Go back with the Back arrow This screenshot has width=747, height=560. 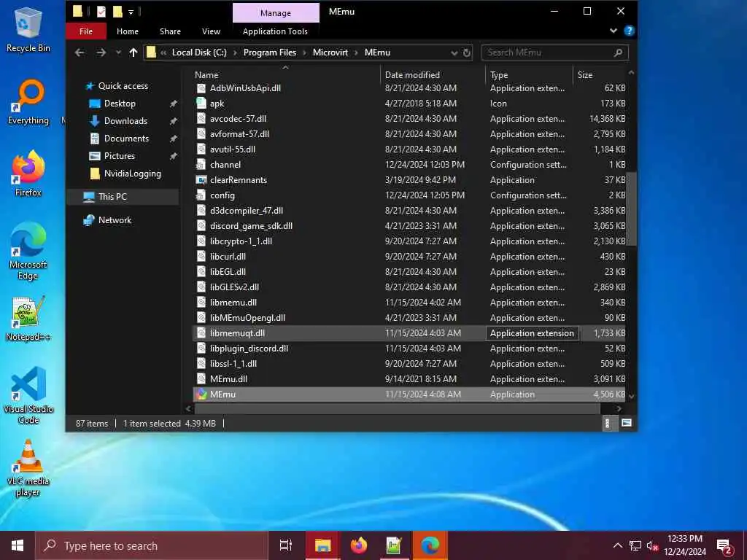[80, 52]
